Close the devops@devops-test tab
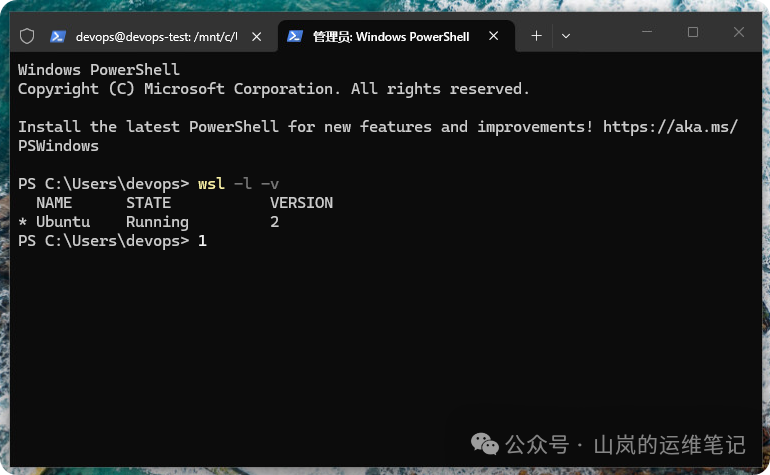 [x=256, y=36]
